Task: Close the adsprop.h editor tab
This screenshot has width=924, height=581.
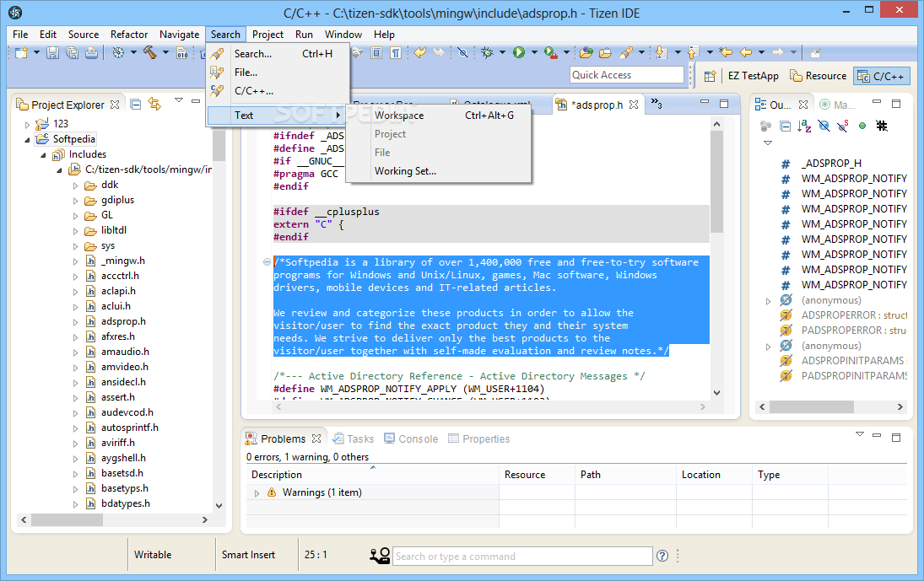Action: pyautogui.click(x=634, y=105)
